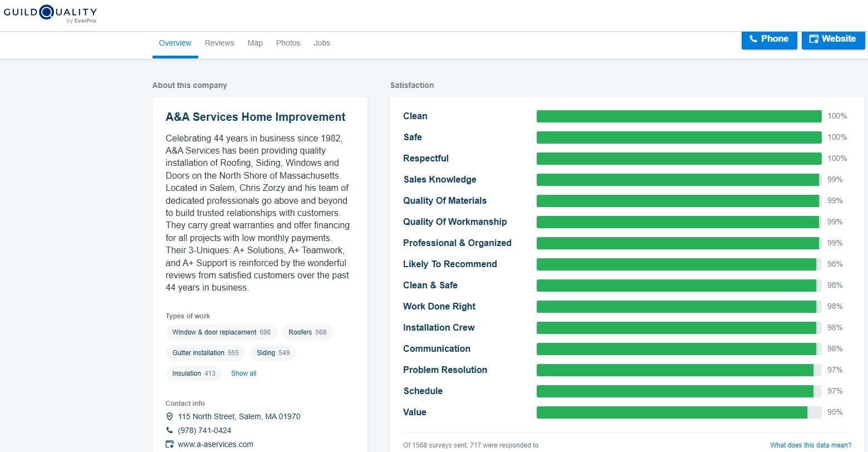Open the Overview tab

coord(175,43)
